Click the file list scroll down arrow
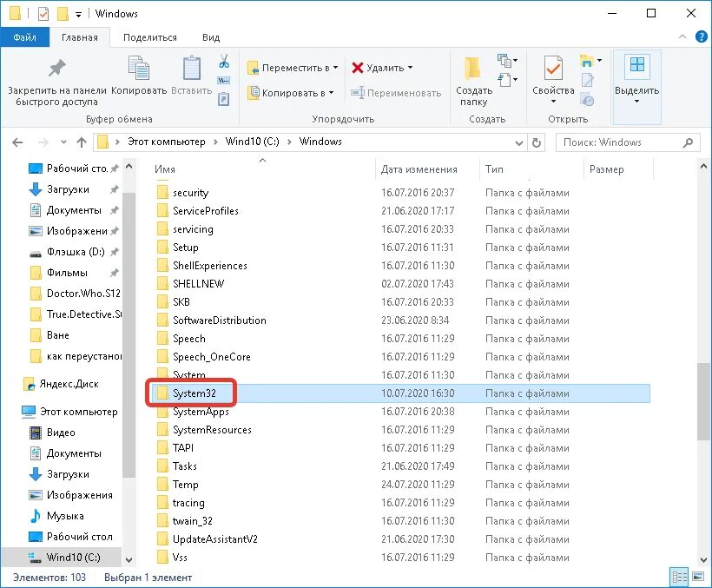Viewport: 712px width, 588px height. tap(703, 560)
